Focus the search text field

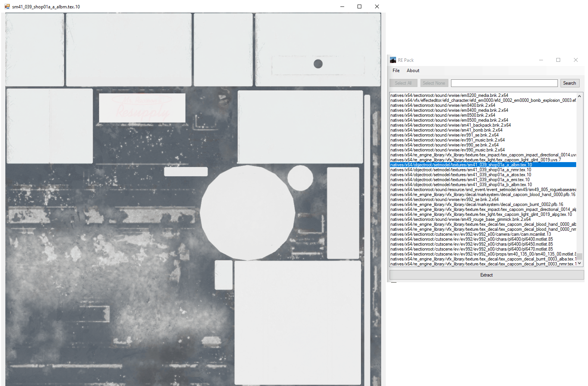point(504,83)
